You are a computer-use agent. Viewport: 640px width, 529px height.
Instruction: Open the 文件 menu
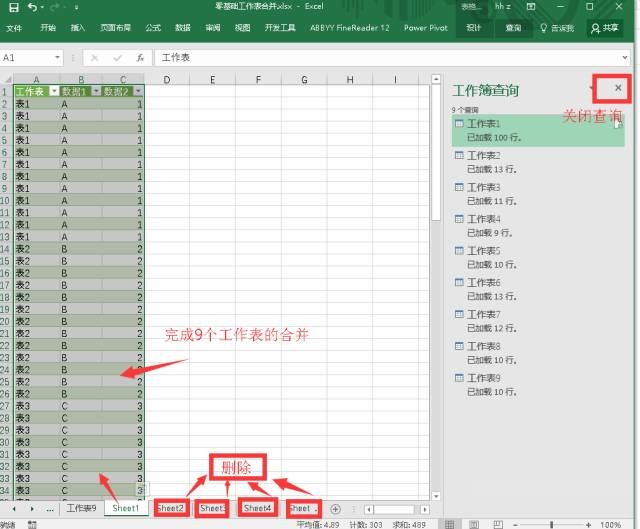(14, 28)
